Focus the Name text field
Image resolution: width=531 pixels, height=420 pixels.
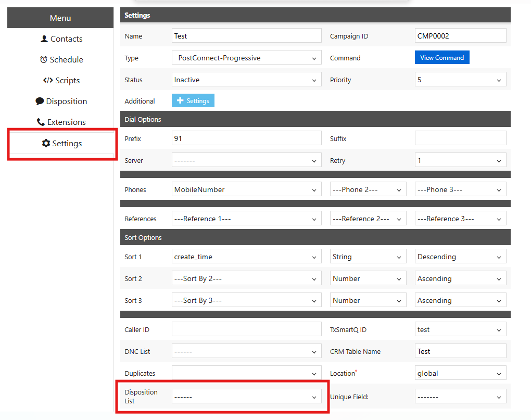pyautogui.click(x=246, y=36)
